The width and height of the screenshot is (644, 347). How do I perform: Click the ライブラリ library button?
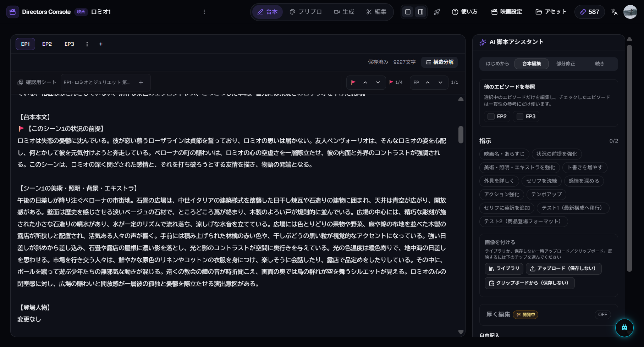[504, 268]
